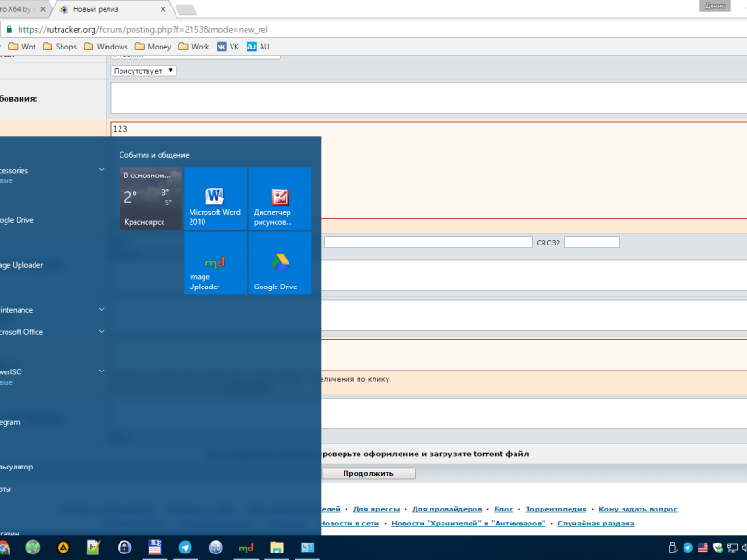The image size is (747, 560).
Task: Open the Присутствует dropdown
Action: point(144,71)
